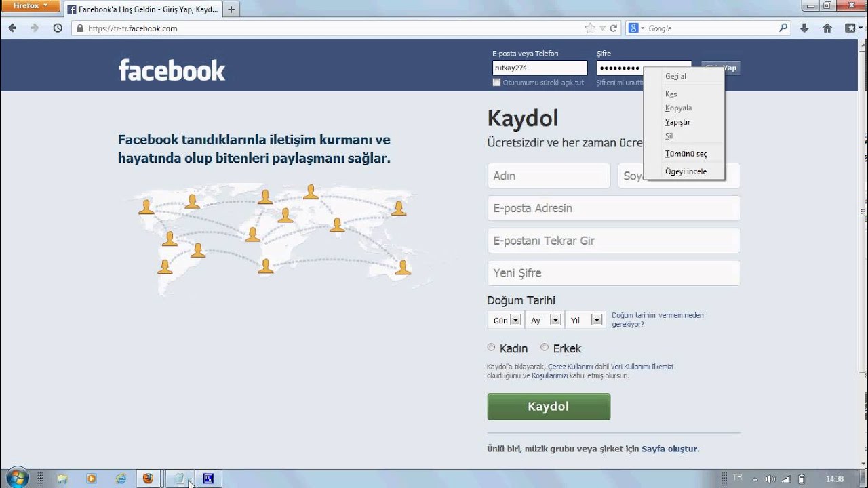Viewport: 868px width, 488px height.
Task: Bookmark this page with the star icon
Action: [590, 28]
